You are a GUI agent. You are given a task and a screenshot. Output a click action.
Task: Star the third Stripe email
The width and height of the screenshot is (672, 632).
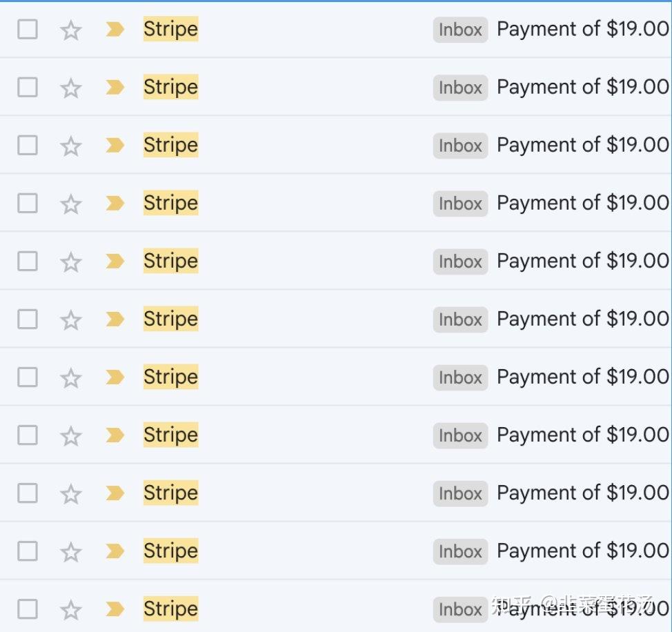click(71, 146)
